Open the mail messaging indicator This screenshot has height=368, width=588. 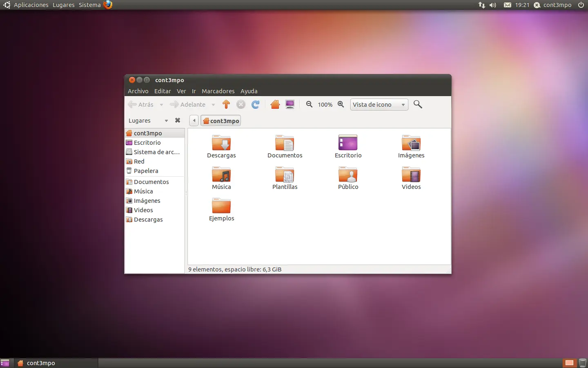(x=508, y=5)
